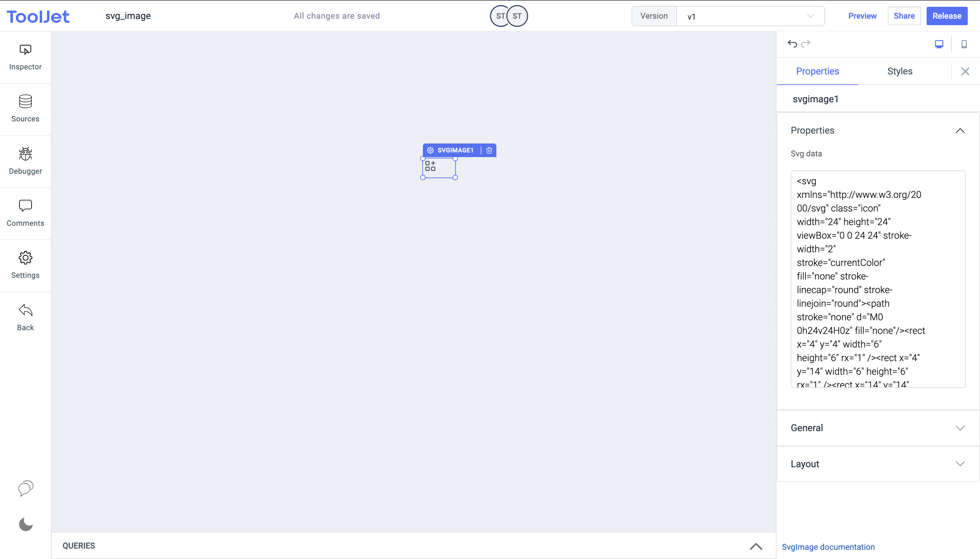This screenshot has width=980, height=559.
Task: Open the version v1 dropdown
Action: pyautogui.click(x=750, y=16)
